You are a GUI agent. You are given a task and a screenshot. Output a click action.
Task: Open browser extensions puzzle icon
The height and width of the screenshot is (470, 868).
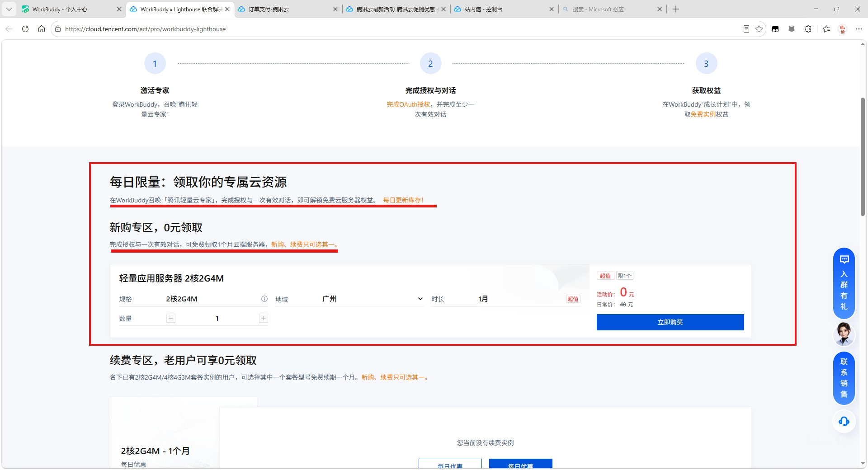(808, 29)
